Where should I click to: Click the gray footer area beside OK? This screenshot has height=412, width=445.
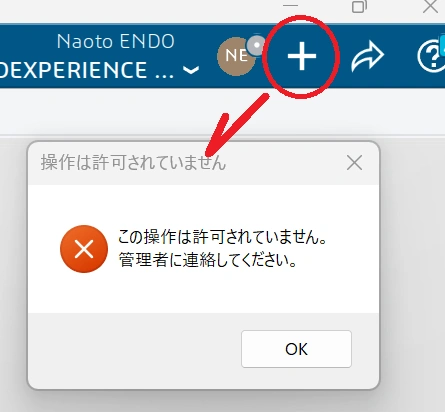click(x=133, y=350)
